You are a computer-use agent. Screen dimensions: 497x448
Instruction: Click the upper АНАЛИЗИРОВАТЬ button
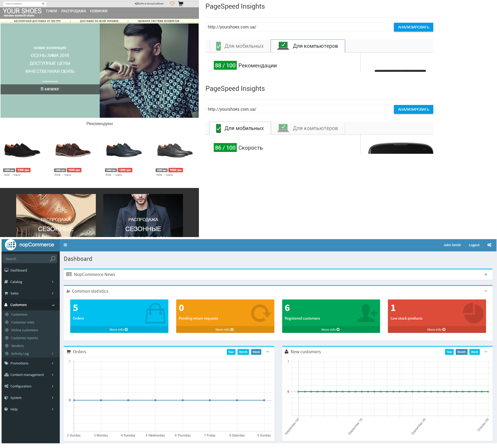[413, 27]
